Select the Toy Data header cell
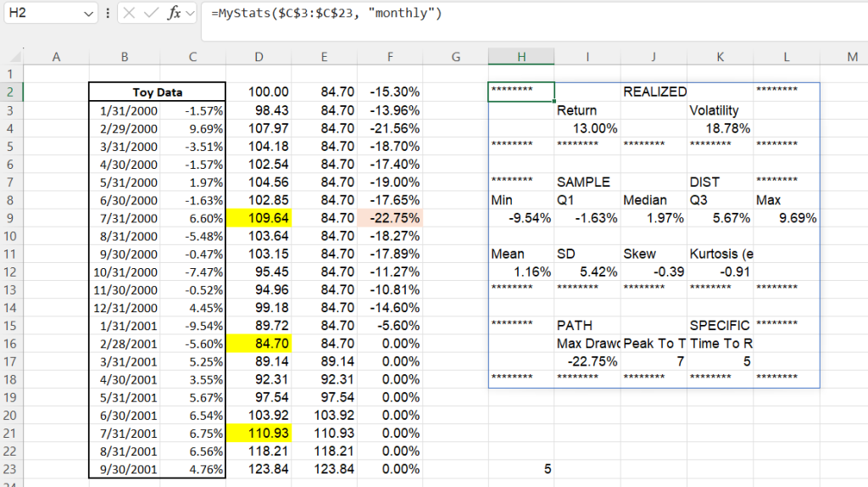Viewport: 868px width, 487px height. click(158, 92)
